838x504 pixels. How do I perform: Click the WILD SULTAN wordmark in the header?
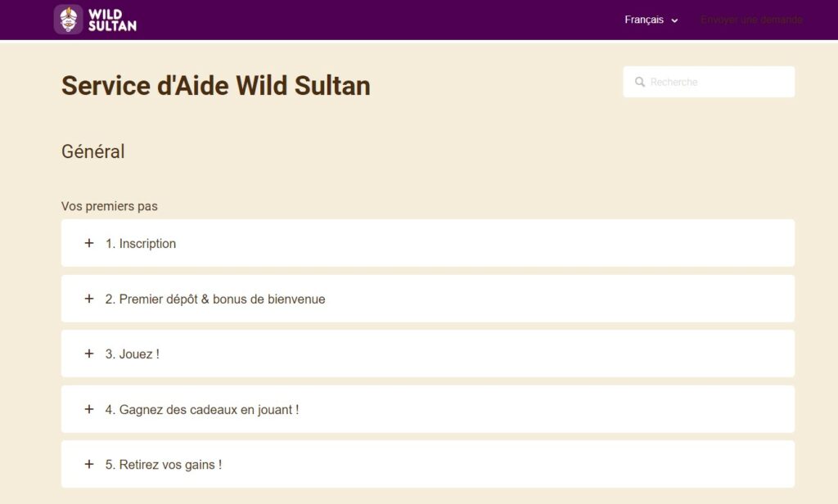[113, 20]
